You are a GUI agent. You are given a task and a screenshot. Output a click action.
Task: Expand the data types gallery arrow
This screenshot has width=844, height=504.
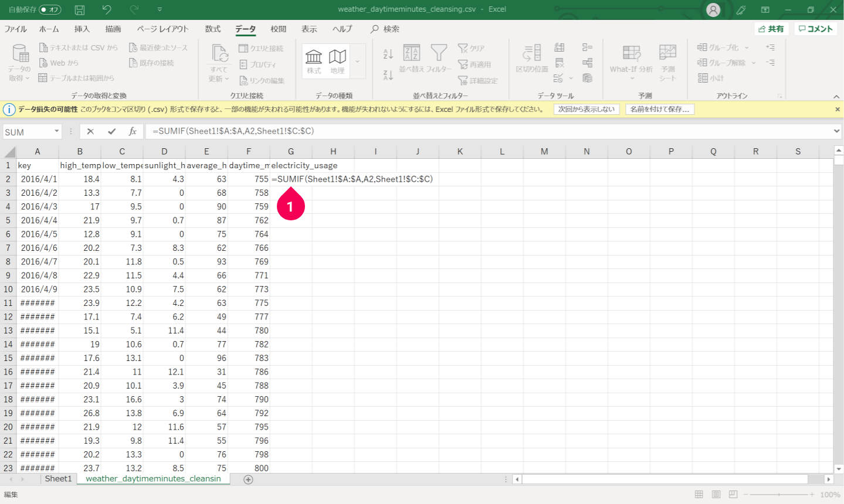[357, 61]
